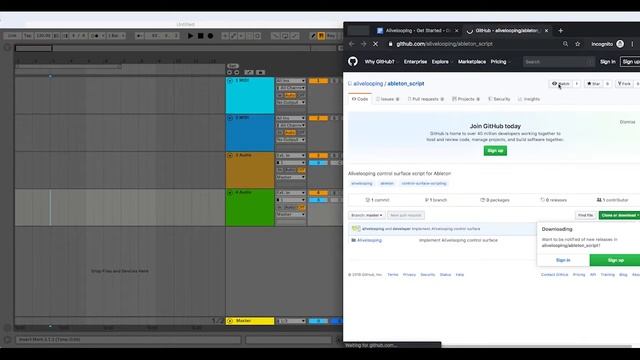Click the Watch repository button

pos(561,84)
